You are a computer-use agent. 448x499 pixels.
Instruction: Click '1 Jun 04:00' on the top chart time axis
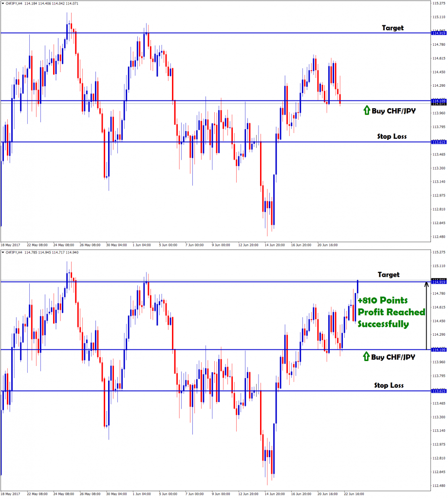(x=142, y=245)
